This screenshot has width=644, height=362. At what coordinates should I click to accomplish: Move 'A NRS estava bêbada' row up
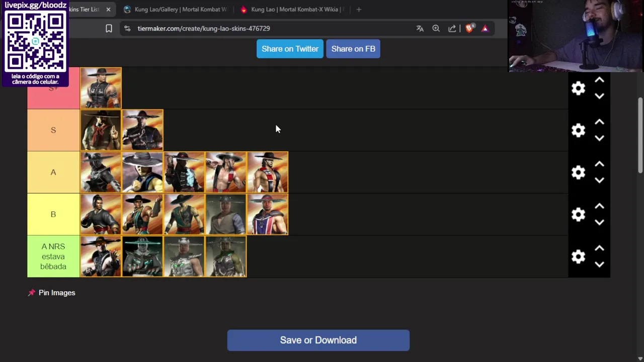pos(599,248)
